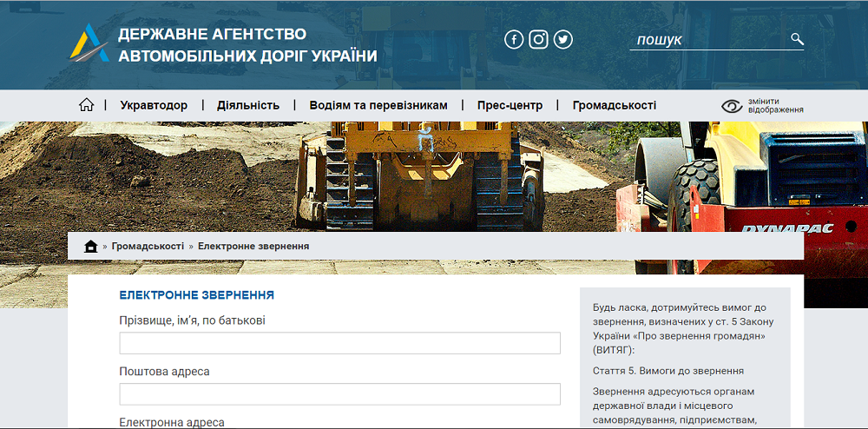Open the Укравтодор menu

click(x=154, y=105)
